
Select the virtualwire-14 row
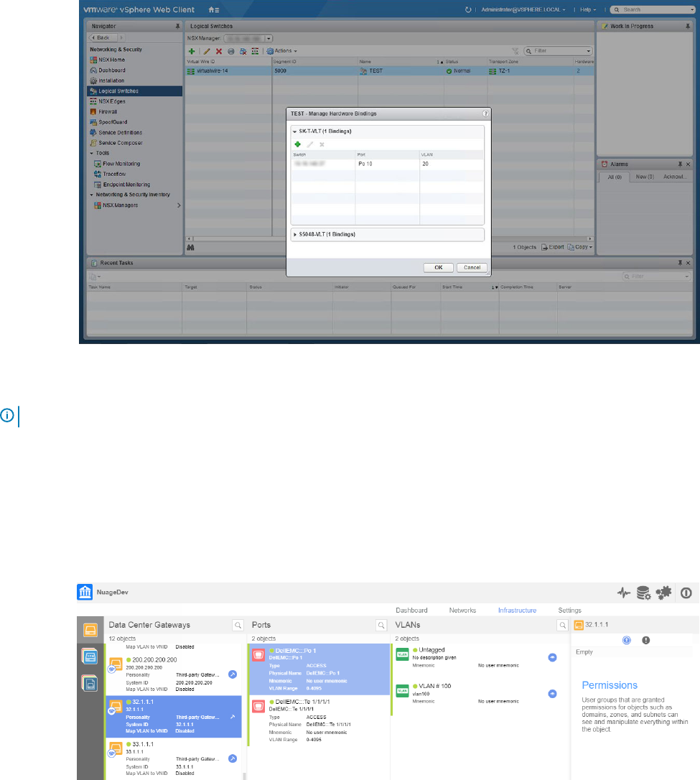coord(389,71)
